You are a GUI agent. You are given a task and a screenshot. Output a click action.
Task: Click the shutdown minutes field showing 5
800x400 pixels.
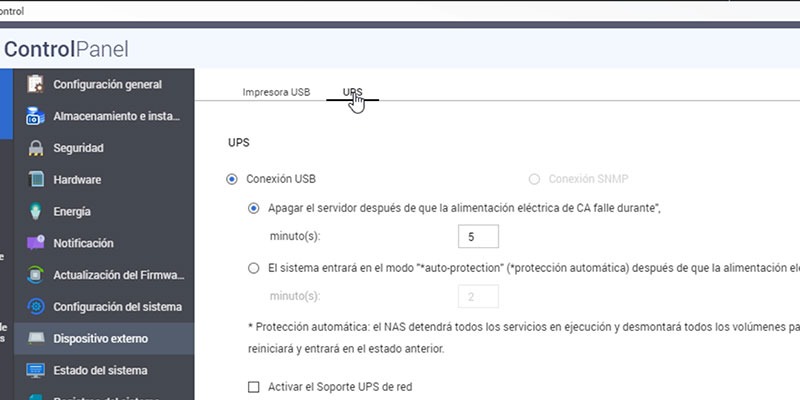pos(478,237)
